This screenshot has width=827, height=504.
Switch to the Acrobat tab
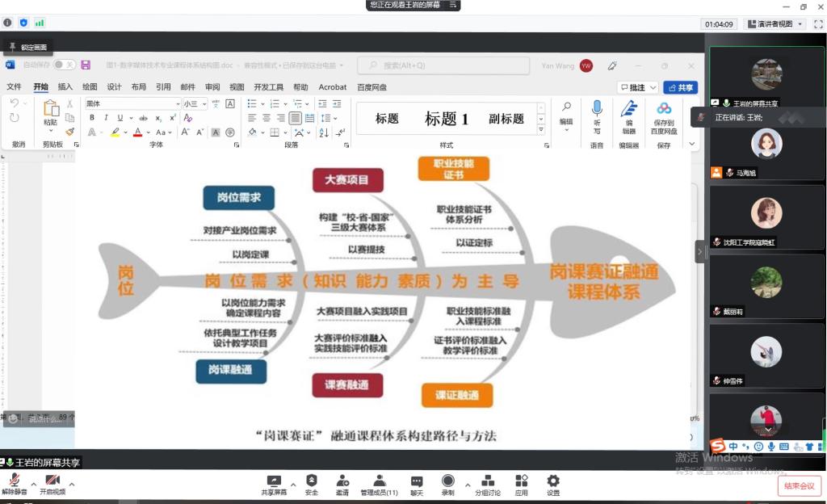pos(332,87)
